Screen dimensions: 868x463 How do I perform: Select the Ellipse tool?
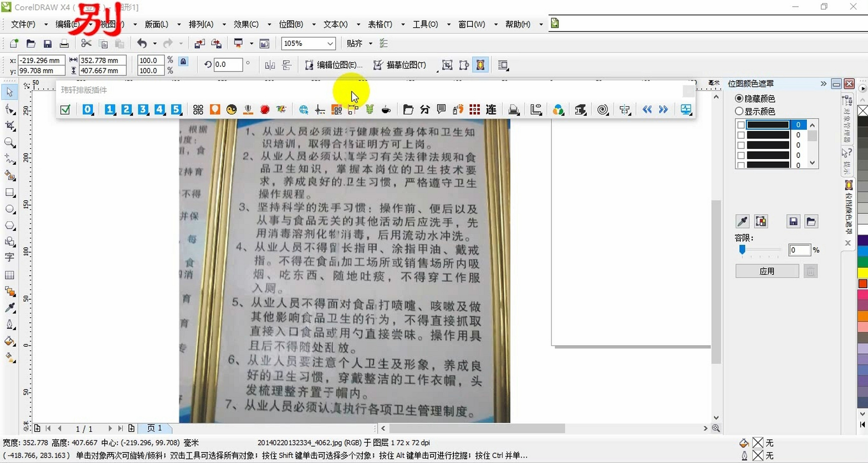[10, 209]
